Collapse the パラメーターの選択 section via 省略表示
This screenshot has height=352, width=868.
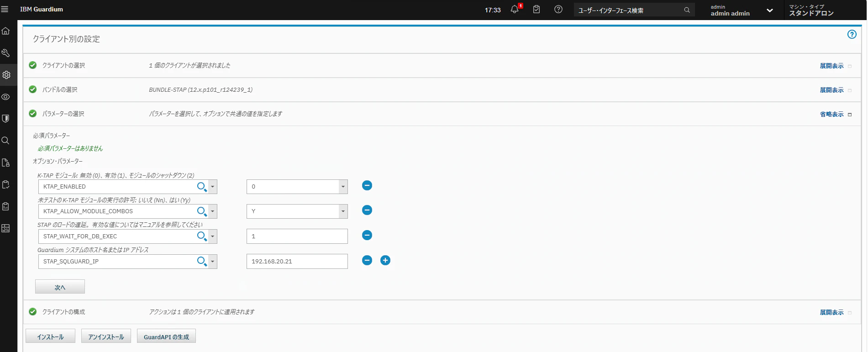tap(832, 114)
